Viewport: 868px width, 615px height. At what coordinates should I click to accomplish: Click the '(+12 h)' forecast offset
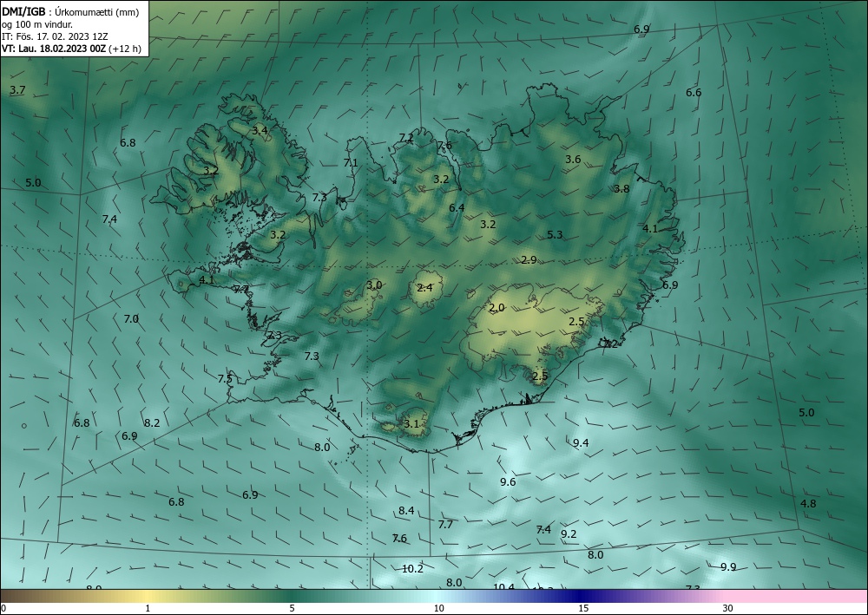coord(124,49)
